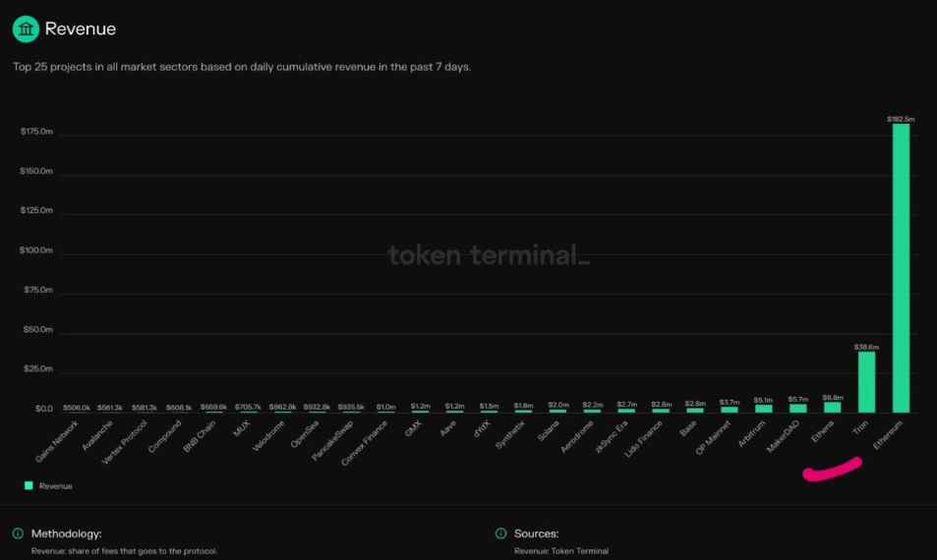Image resolution: width=937 pixels, height=560 pixels.
Task: Click the Methodology info icon
Action: (18, 533)
